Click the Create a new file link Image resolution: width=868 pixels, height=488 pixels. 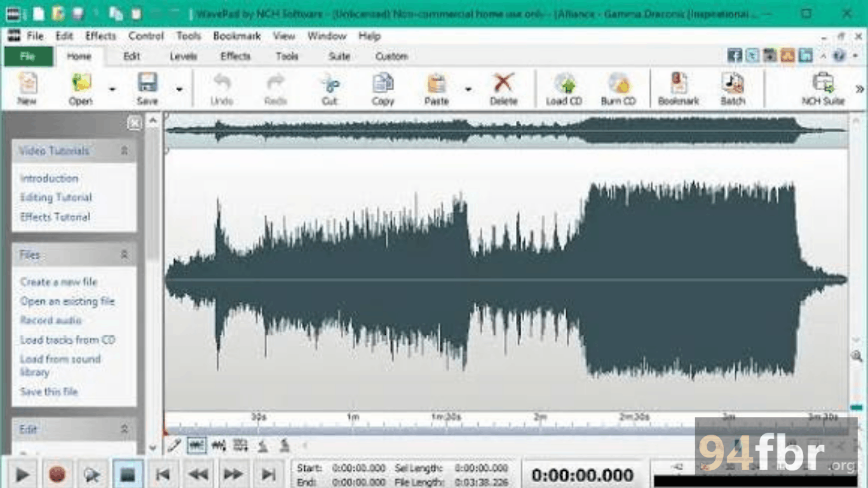coord(58,281)
